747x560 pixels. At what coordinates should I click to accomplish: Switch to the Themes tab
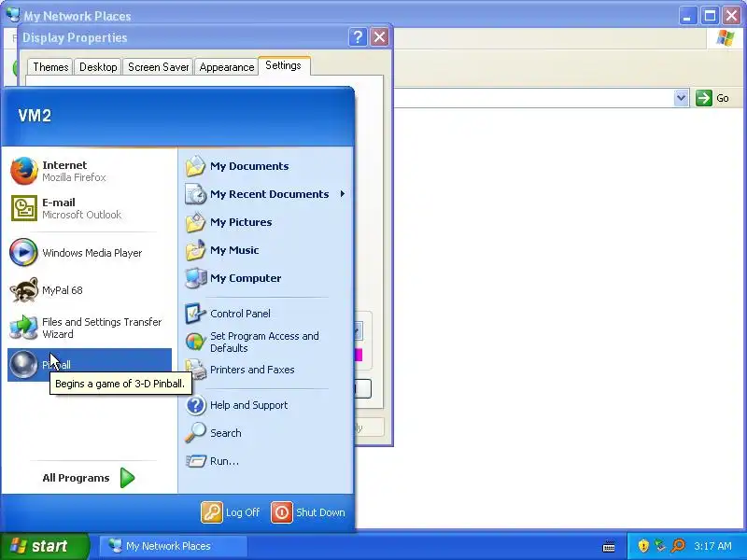[50, 67]
